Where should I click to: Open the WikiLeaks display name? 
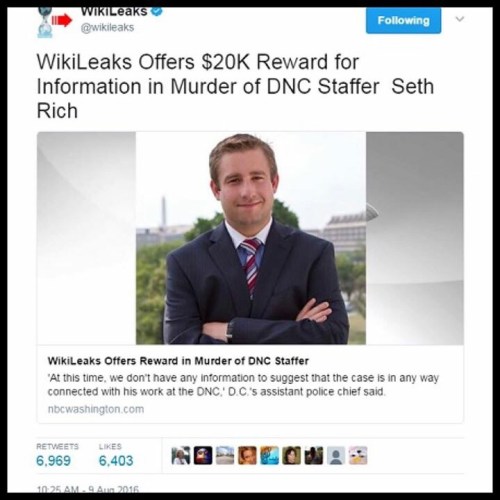tap(114, 11)
